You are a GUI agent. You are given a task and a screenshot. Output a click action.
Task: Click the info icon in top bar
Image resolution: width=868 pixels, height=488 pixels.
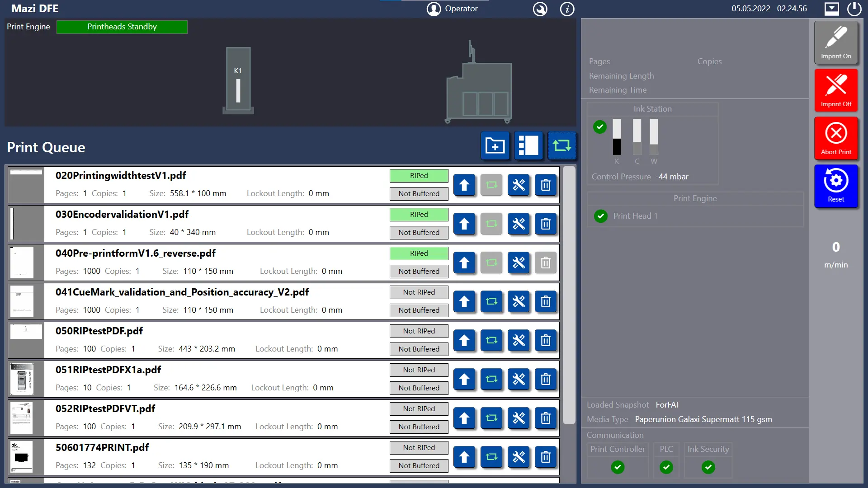click(567, 9)
